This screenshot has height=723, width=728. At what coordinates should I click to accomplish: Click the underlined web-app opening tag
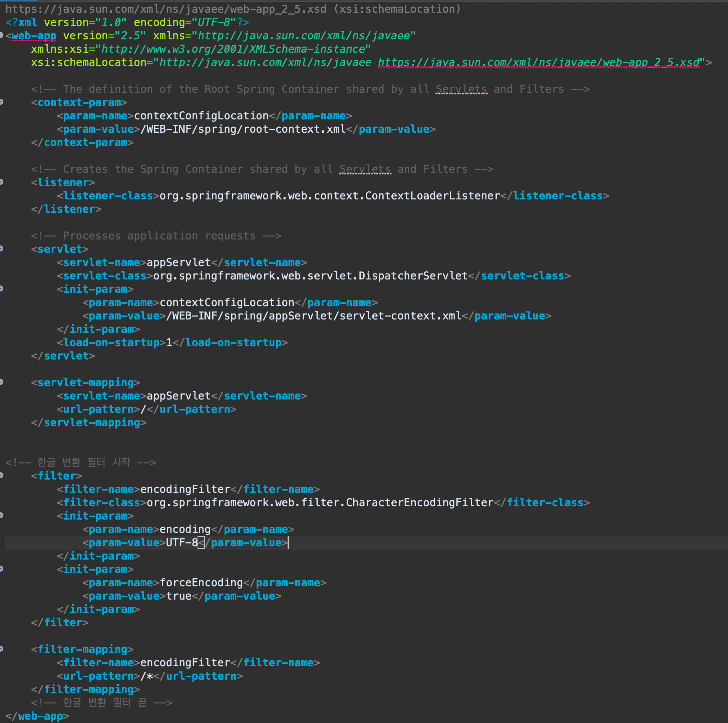(34, 36)
